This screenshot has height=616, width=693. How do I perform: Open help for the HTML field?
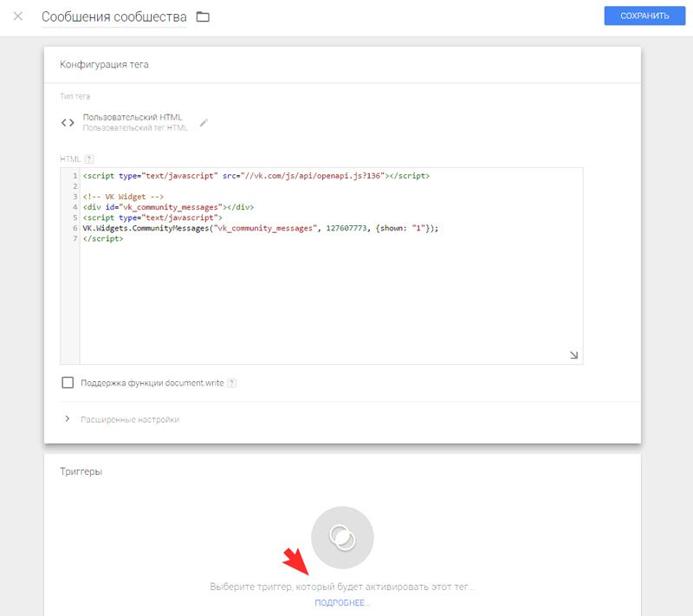click(x=89, y=159)
